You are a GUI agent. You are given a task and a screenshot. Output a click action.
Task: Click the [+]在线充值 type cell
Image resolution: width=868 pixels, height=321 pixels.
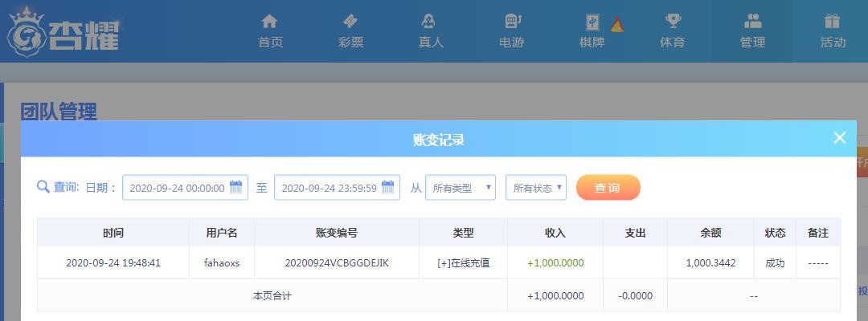click(x=463, y=263)
